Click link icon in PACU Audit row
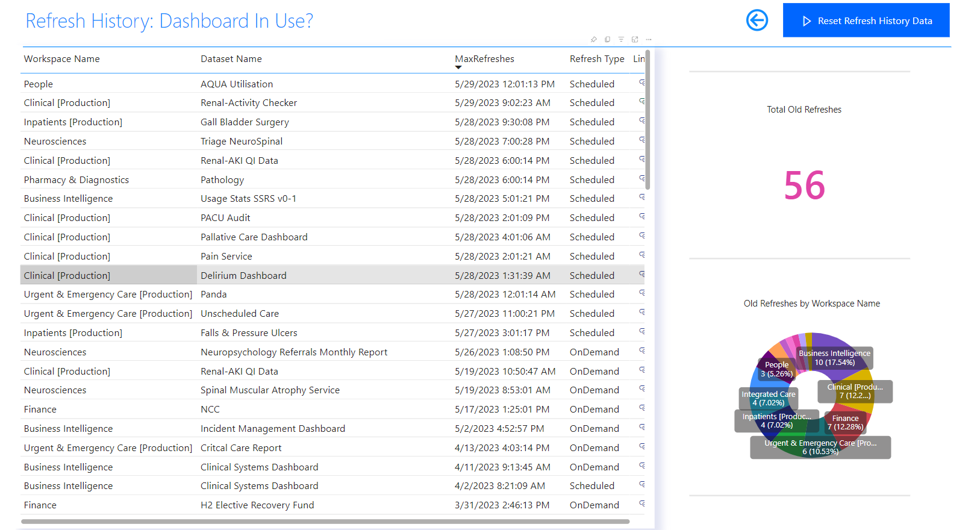 coord(642,217)
